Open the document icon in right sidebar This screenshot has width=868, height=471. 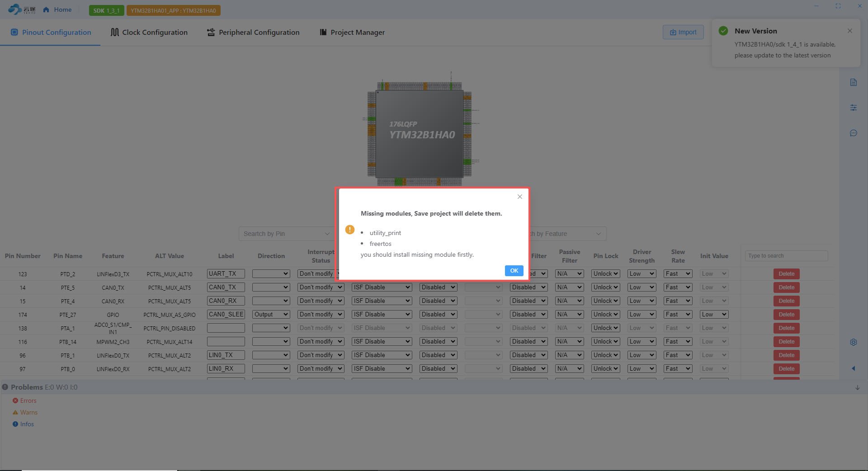coord(854,82)
